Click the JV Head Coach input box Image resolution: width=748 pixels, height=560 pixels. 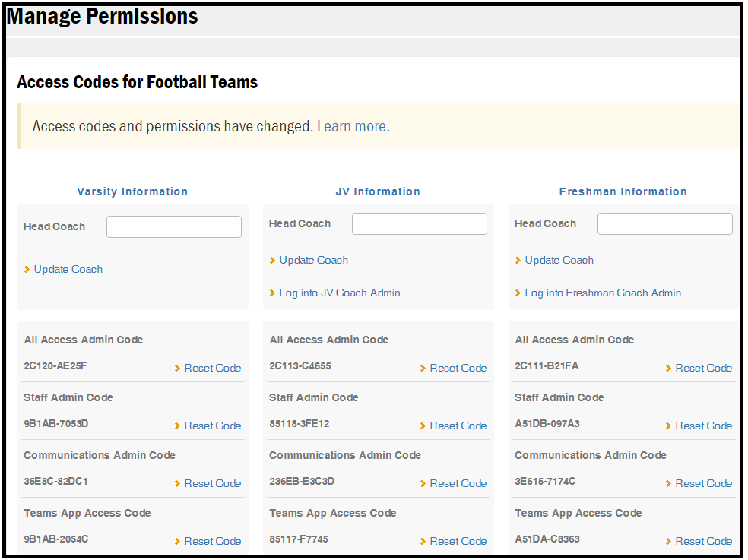pos(420,223)
